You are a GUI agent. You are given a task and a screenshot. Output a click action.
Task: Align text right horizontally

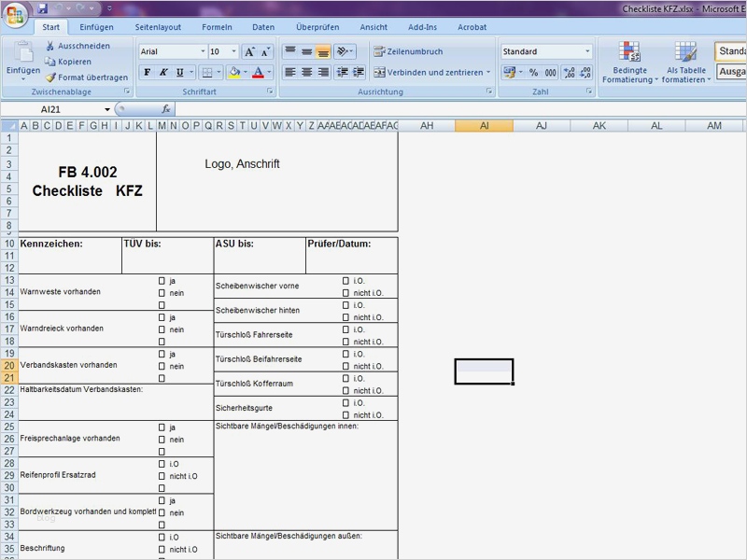[323, 73]
